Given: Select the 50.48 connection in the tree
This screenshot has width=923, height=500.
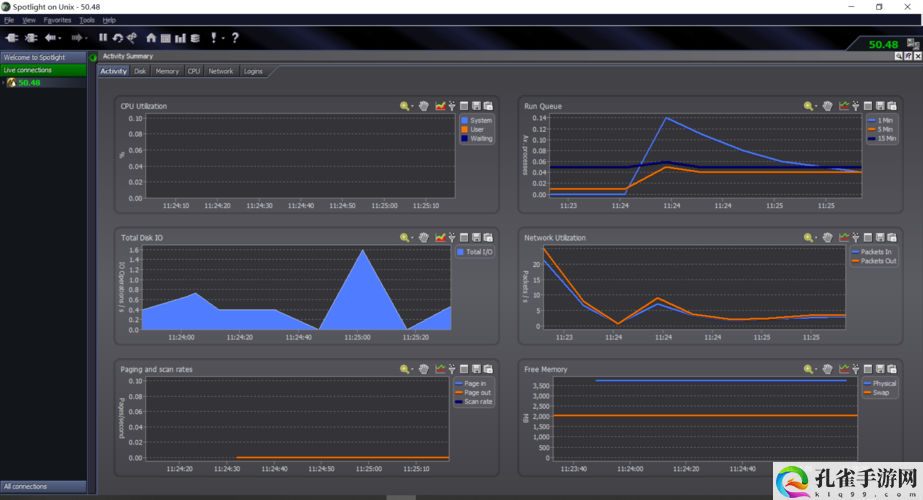Looking at the screenshot, I should pos(29,83).
